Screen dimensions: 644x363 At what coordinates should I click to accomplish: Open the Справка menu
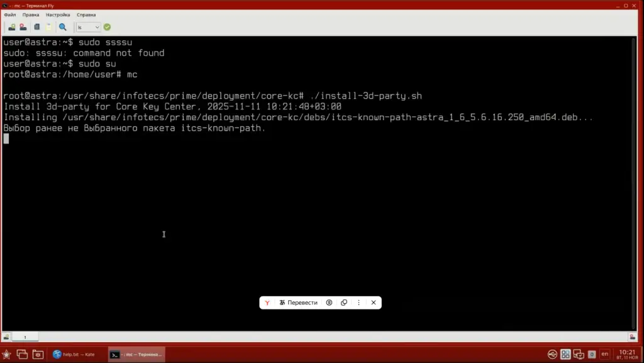(86, 14)
